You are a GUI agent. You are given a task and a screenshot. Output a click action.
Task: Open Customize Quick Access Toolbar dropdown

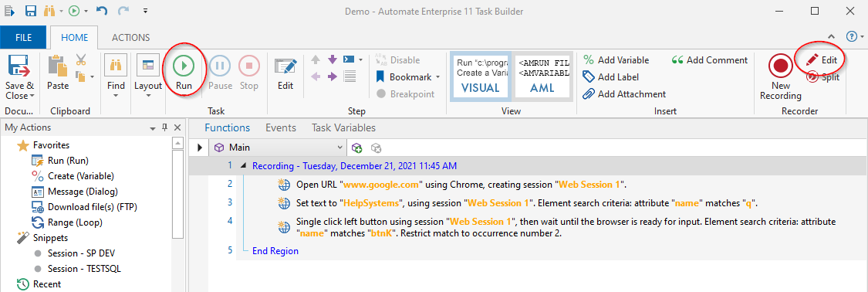point(145,11)
